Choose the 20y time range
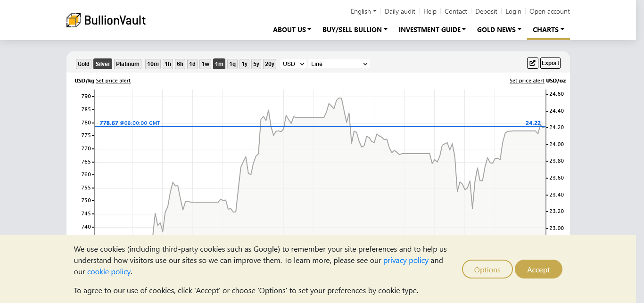Viewport: 644px width, 303px height. tap(269, 64)
